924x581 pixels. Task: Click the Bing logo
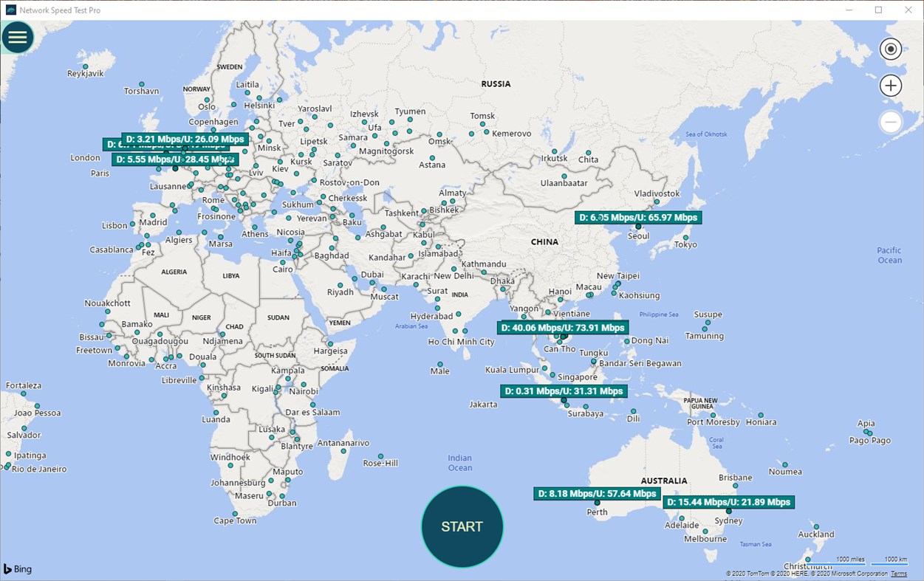[x=18, y=569]
